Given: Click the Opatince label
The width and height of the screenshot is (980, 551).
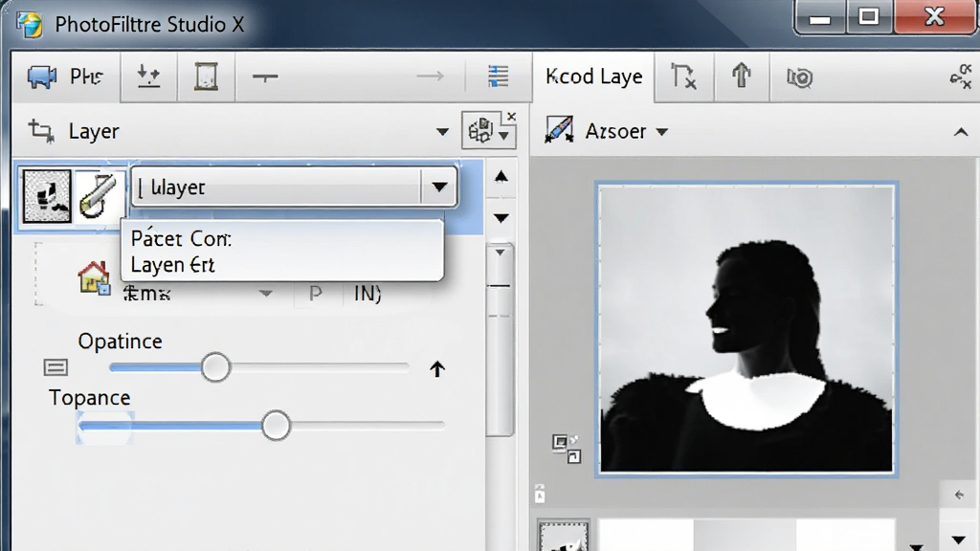Looking at the screenshot, I should click(x=120, y=342).
